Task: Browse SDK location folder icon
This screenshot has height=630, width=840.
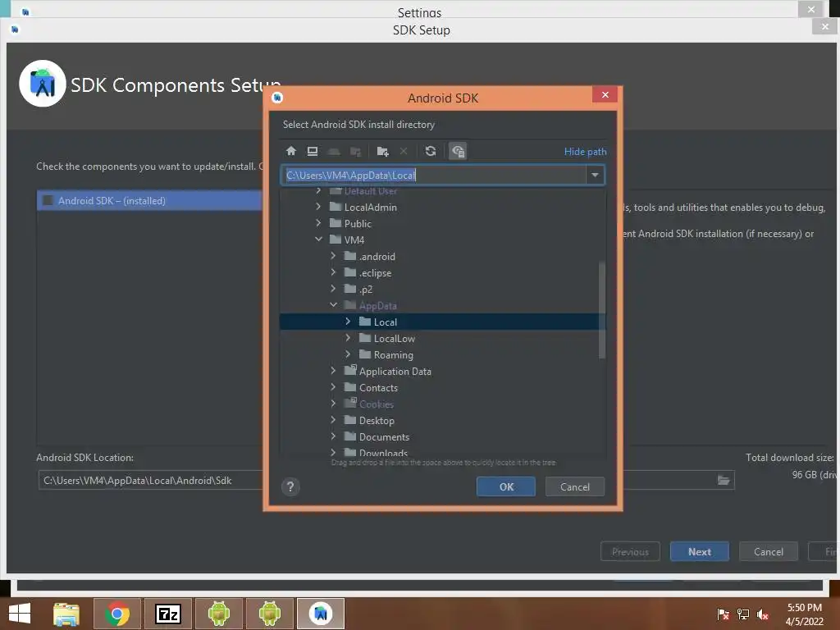Action: click(x=724, y=480)
